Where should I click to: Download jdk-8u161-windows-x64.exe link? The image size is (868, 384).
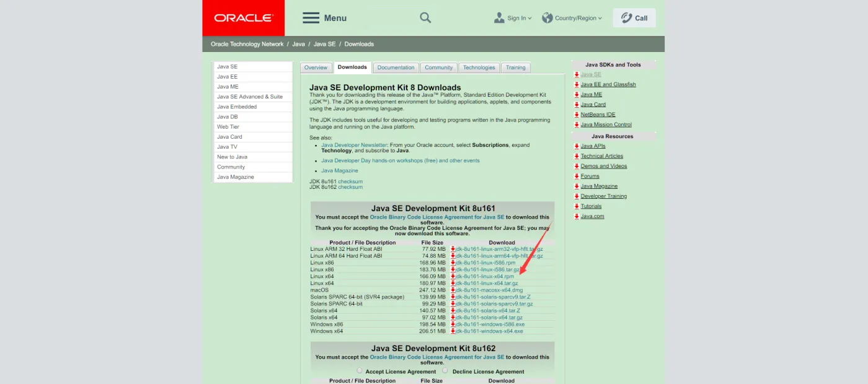point(489,331)
